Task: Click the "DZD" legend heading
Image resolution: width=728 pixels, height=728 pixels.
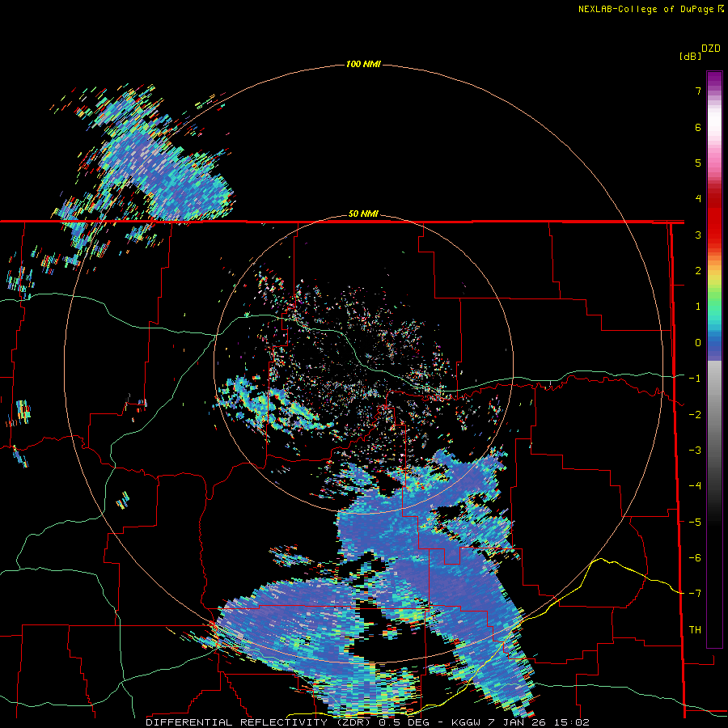Action: pos(711,49)
